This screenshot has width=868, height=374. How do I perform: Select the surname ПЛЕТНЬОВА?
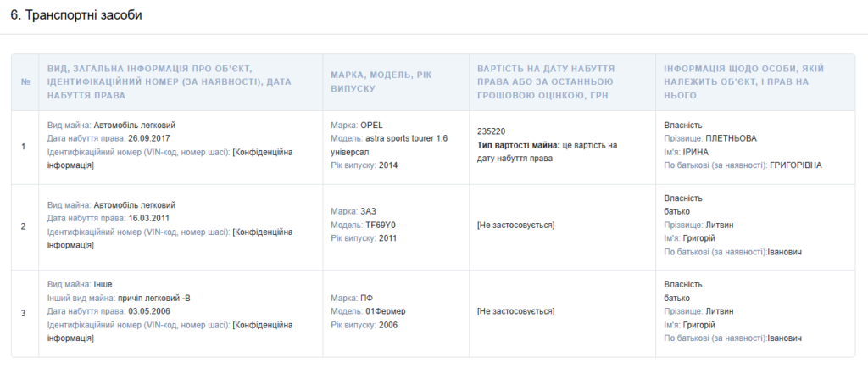tap(731, 138)
